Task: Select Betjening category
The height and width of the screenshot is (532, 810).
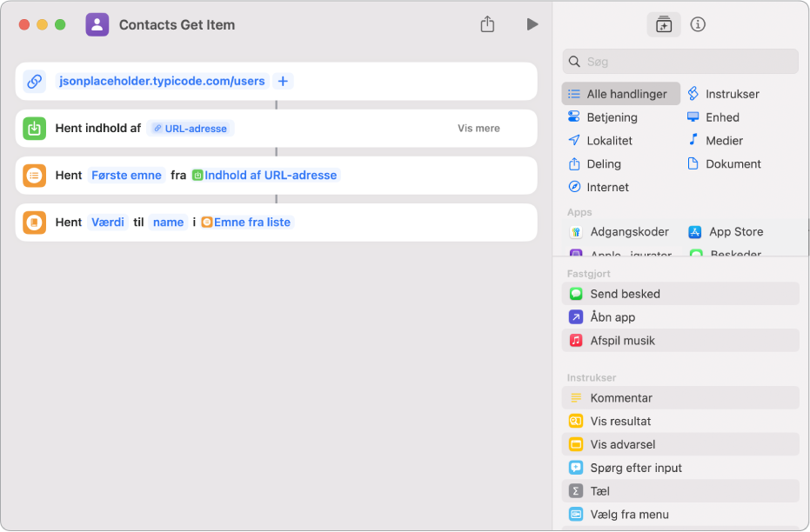Action: point(603,117)
